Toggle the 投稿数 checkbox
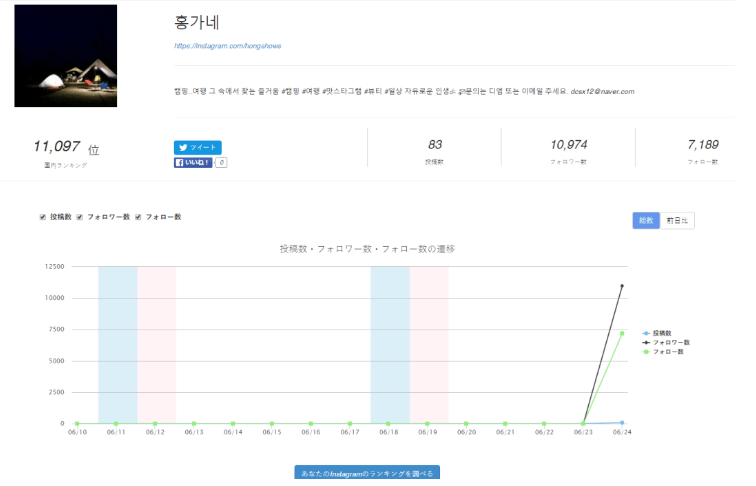This screenshot has height=486, width=756. pyautogui.click(x=42, y=217)
